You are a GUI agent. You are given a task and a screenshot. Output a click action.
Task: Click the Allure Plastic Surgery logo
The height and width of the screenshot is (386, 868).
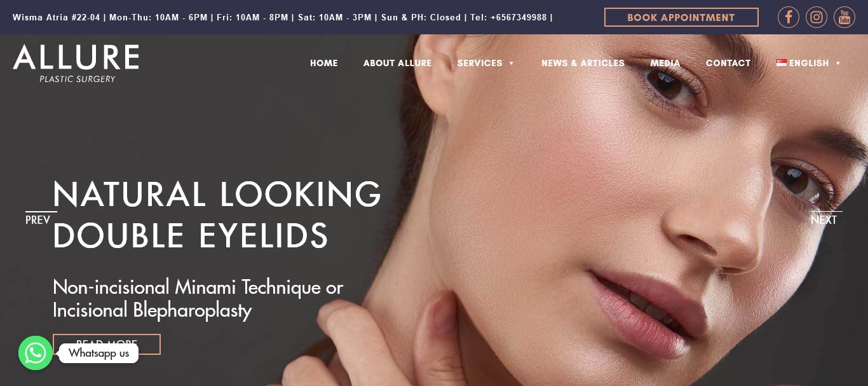coord(76,63)
